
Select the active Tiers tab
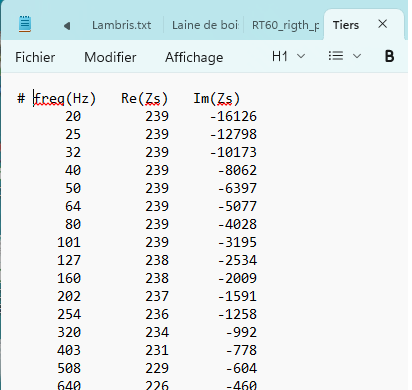pos(346,25)
